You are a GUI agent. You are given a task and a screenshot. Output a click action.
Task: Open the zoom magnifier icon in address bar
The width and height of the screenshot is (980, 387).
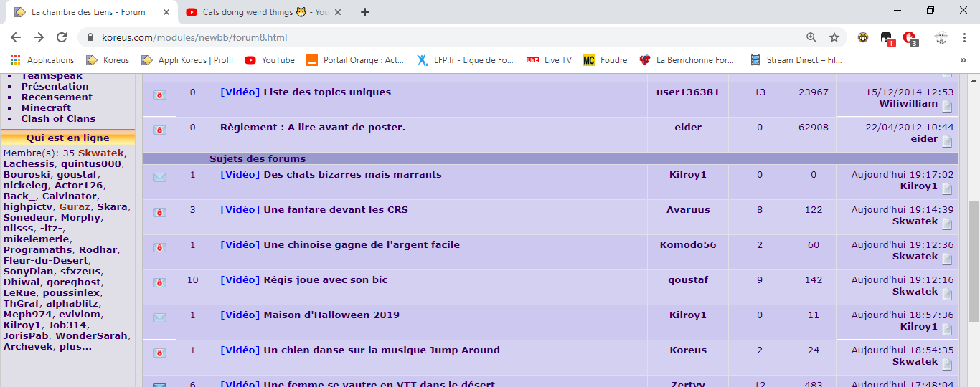pyautogui.click(x=811, y=37)
